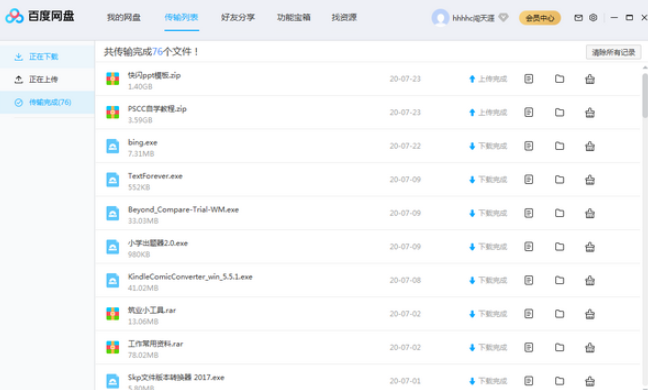Clear record icon for 小学出题器2.0.exe
The height and width of the screenshot is (390, 648).
pos(590,246)
